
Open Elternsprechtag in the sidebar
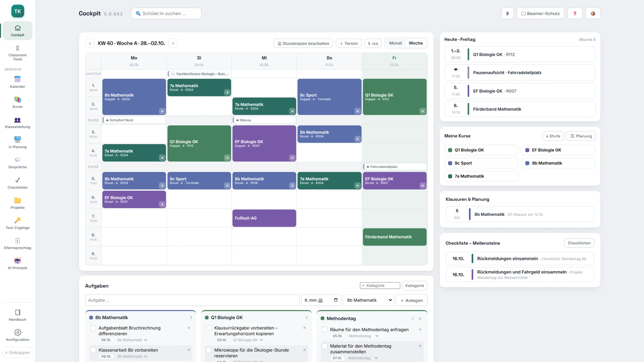point(17,244)
